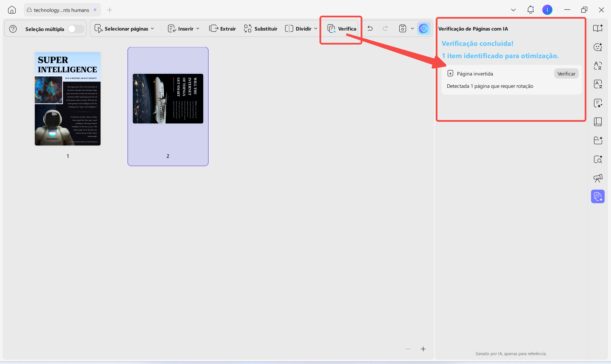This screenshot has height=364, width=611.
Task: Click the AI assistant swirl icon
Action: coord(424,29)
